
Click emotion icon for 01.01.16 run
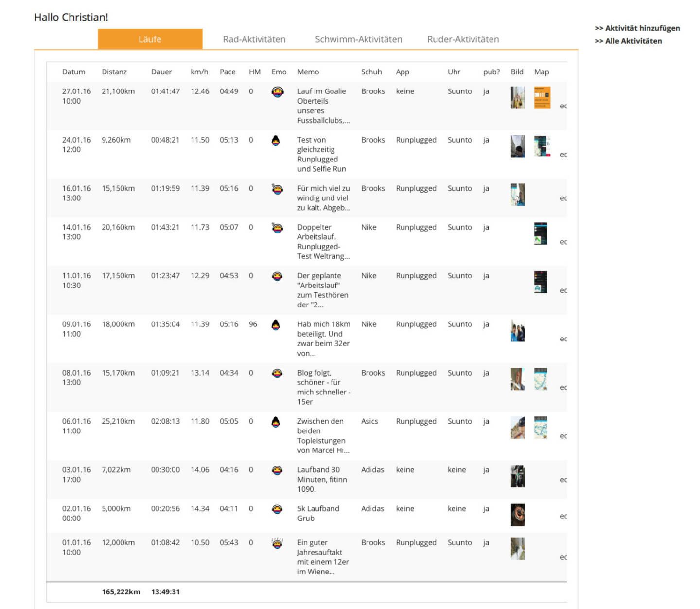[277, 543]
